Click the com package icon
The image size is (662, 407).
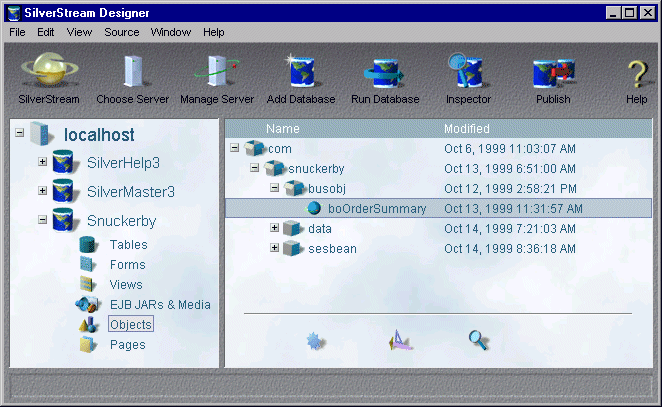(x=255, y=148)
